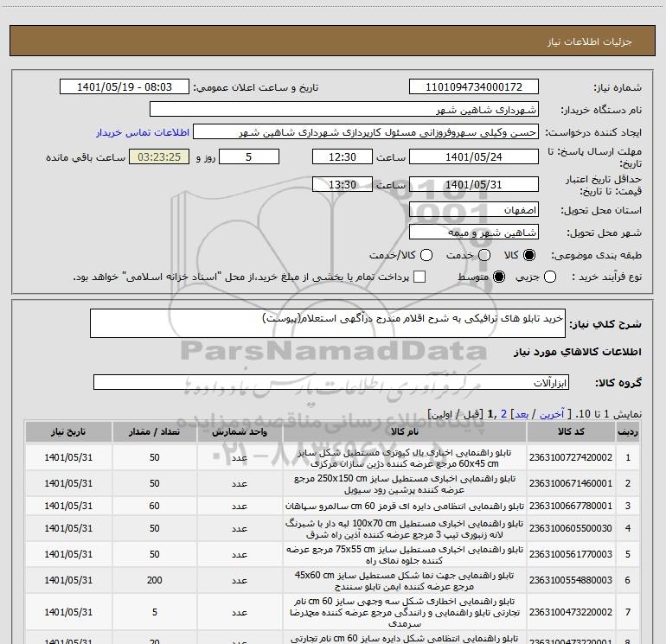Click quantity 60 in row 3
The width and height of the screenshot is (666, 644).
(x=154, y=506)
